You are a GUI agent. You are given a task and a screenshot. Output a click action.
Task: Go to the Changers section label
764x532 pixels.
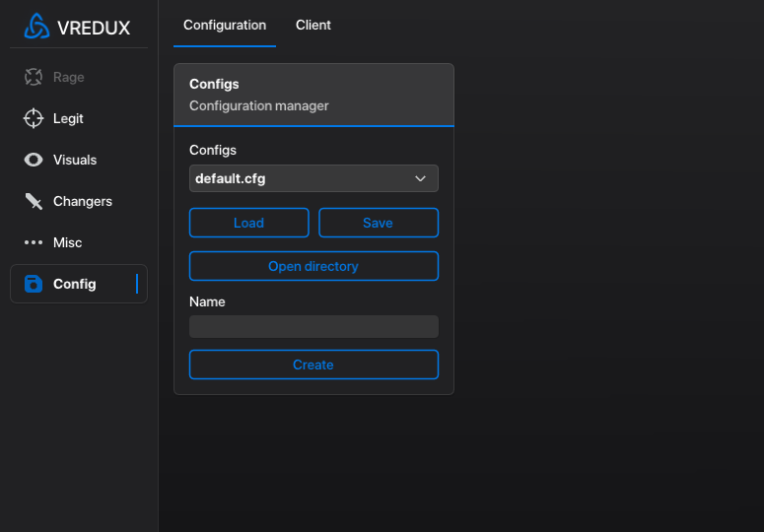click(x=83, y=201)
